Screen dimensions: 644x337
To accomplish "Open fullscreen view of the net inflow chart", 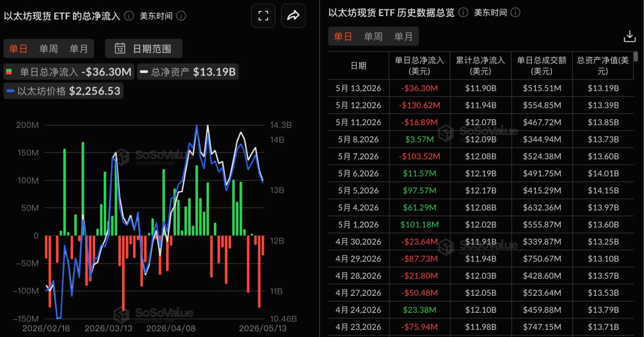I will click(263, 16).
